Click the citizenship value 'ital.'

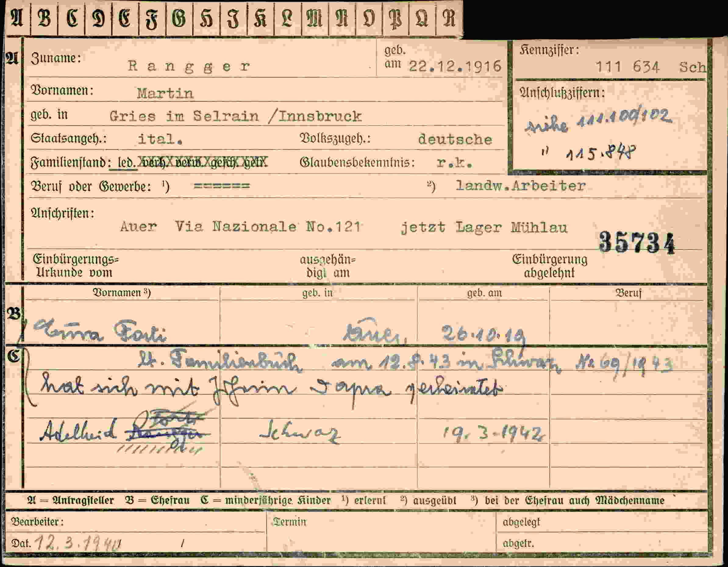click(160, 139)
